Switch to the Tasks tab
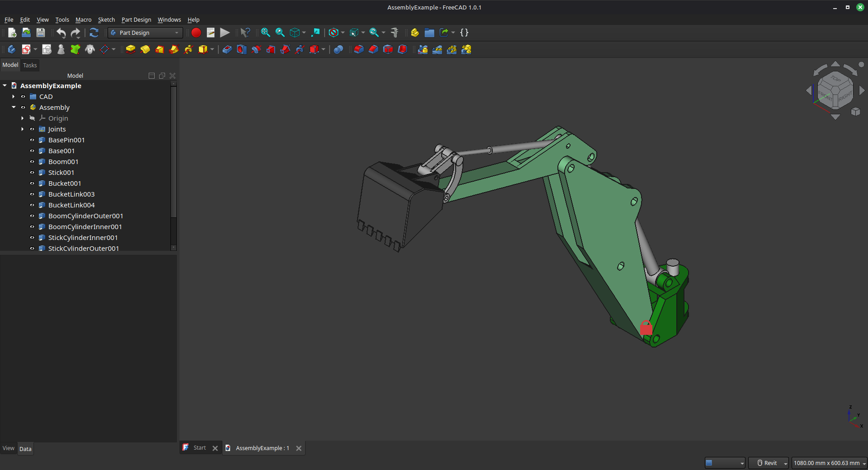 (x=30, y=66)
